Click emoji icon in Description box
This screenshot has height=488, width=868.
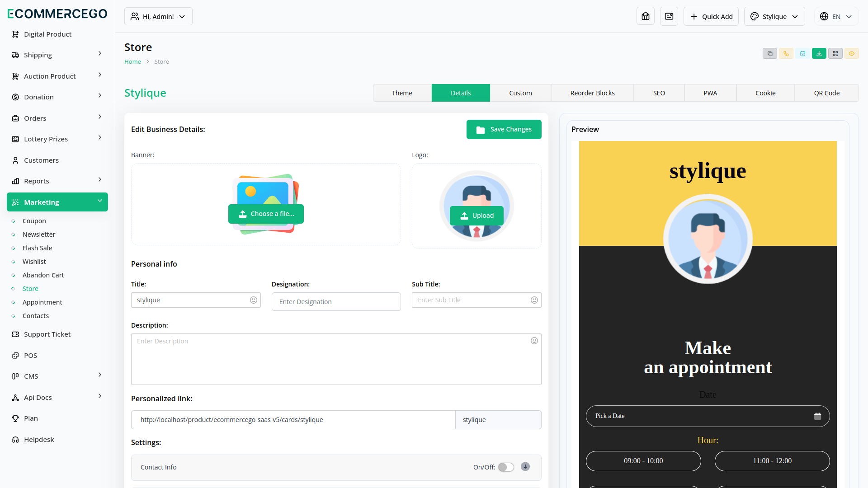[x=534, y=341]
